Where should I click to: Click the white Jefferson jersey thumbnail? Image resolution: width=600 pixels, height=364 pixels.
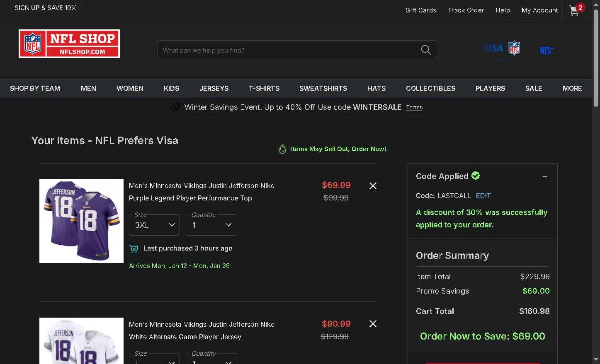pos(81,341)
